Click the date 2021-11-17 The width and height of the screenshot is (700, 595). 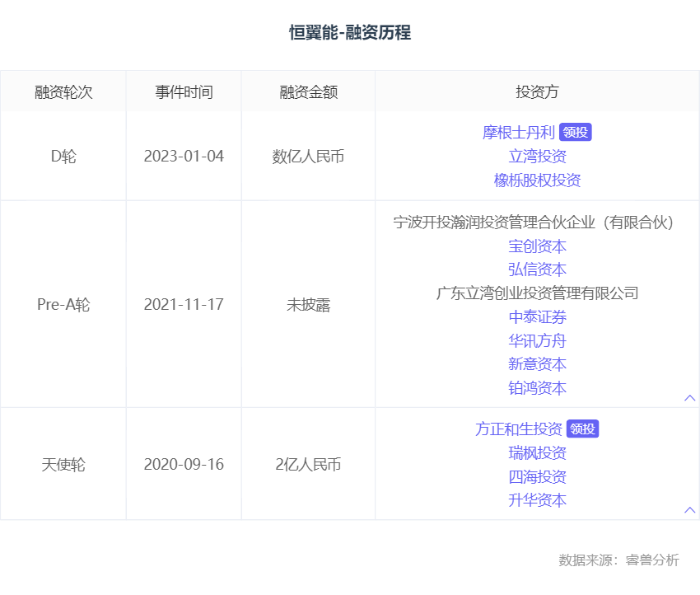[x=184, y=305]
